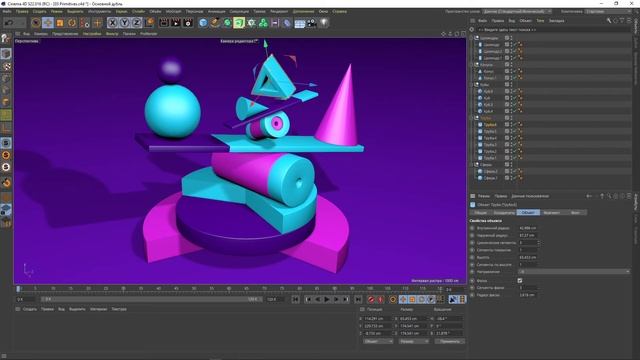Click the red Record keyframe button
640x360 pixels.
point(371,300)
